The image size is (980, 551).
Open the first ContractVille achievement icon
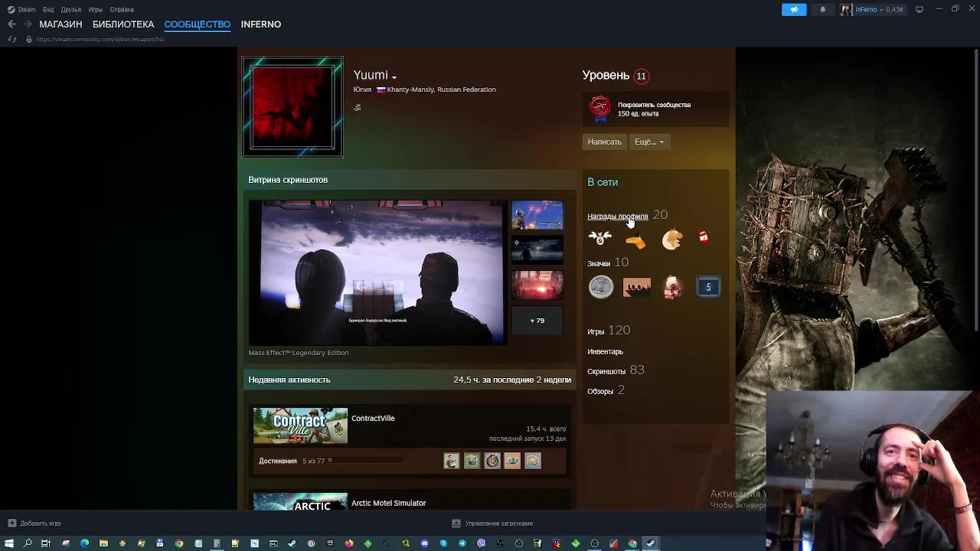(452, 461)
